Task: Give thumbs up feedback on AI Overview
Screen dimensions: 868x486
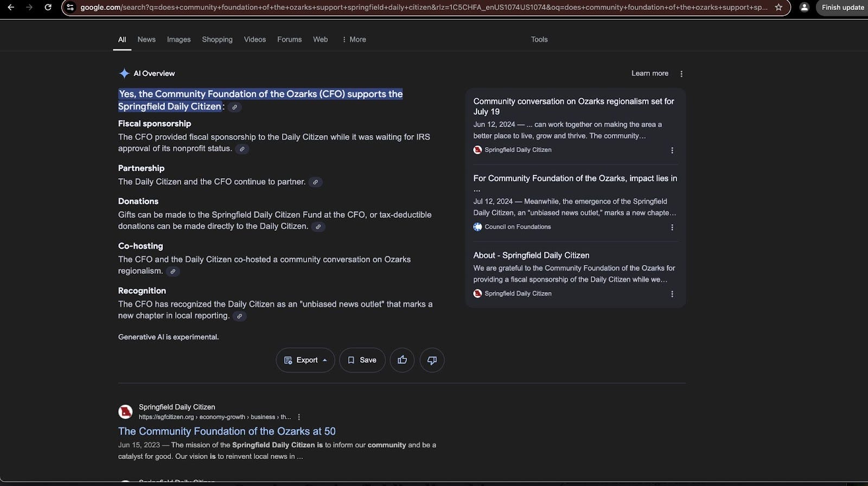Action: 402,360
